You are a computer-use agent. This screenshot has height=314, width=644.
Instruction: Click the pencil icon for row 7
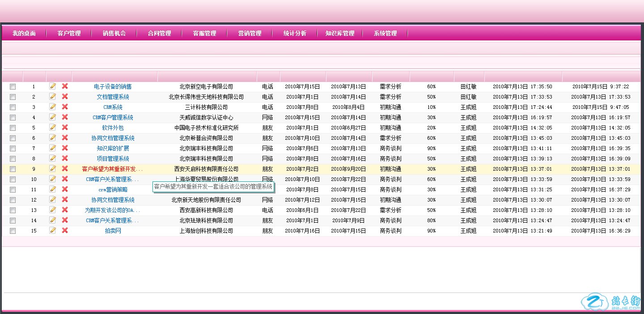pyautogui.click(x=53, y=148)
